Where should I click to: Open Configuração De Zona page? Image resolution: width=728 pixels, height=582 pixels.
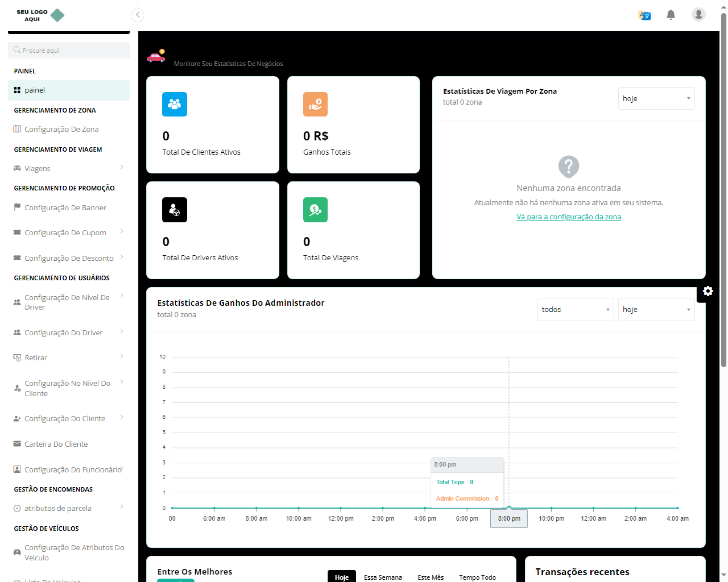click(61, 129)
